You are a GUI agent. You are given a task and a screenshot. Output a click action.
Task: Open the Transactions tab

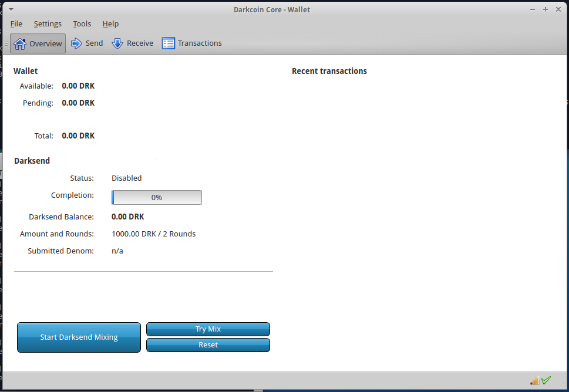[x=192, y=43]
